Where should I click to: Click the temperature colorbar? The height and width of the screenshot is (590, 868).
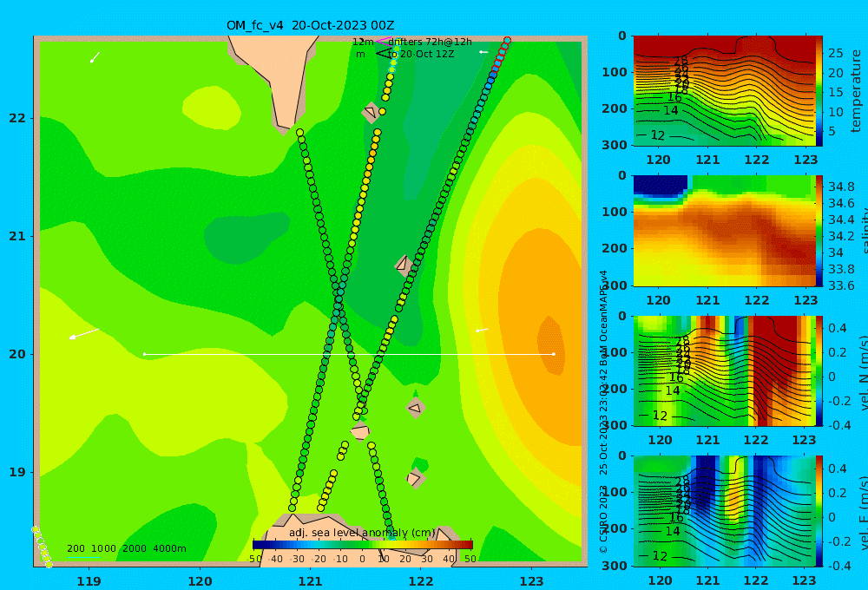[x=819, y=91]
